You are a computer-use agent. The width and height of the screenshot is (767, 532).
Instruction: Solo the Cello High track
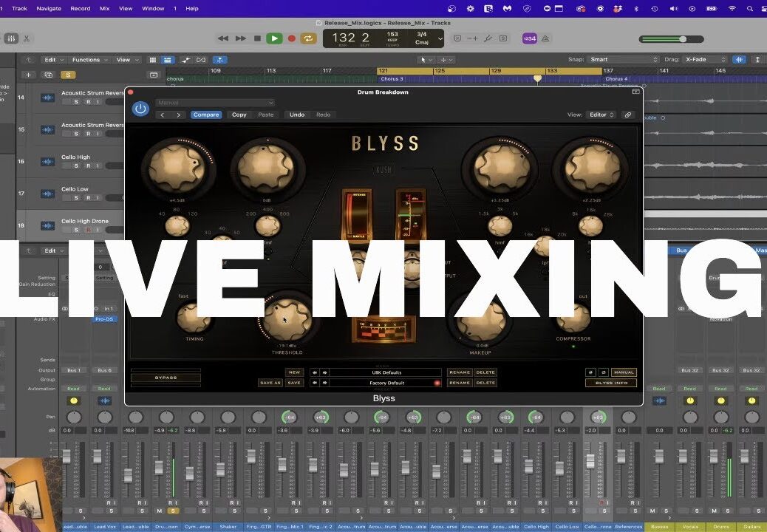coord(76,166)
